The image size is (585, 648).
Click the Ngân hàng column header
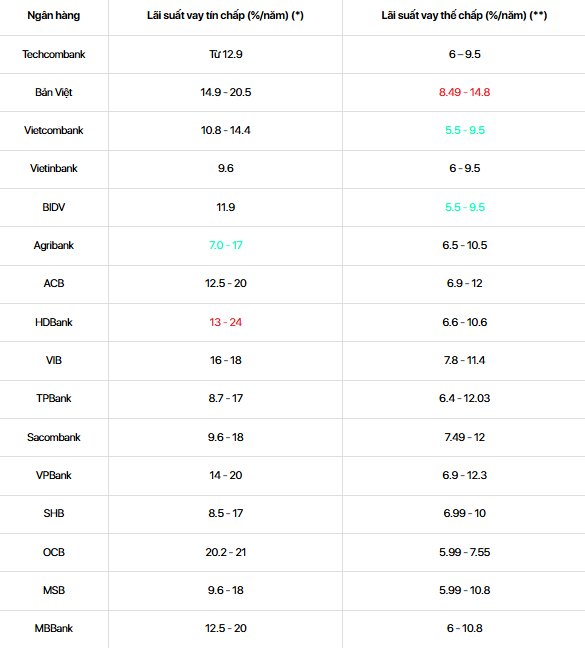coord(54,16)
